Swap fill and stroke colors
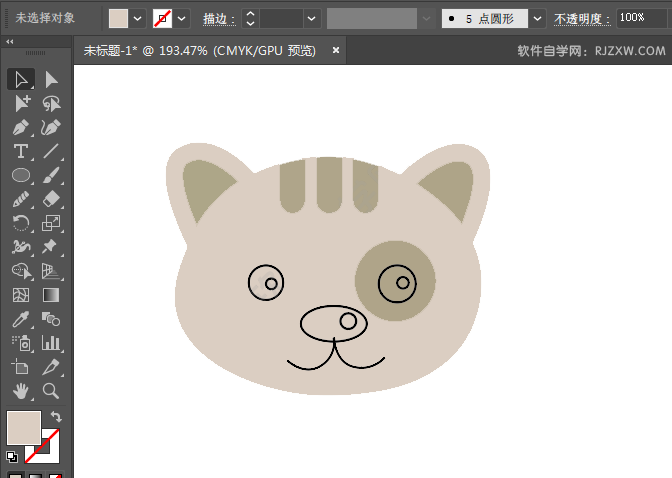Viewport: 672px width, 478px height. pyautogui.click(x=57, y=416)
